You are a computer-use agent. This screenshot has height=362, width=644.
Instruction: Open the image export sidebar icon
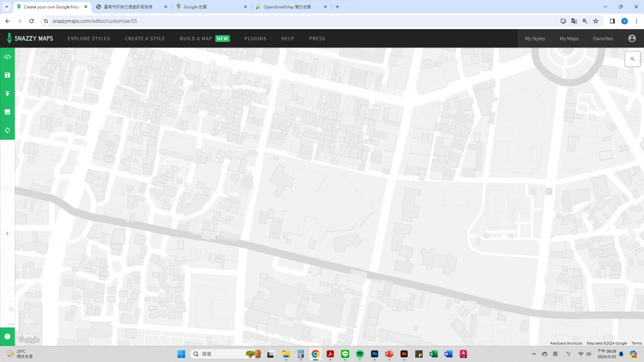pyautogui.click(x=7, y=112)
